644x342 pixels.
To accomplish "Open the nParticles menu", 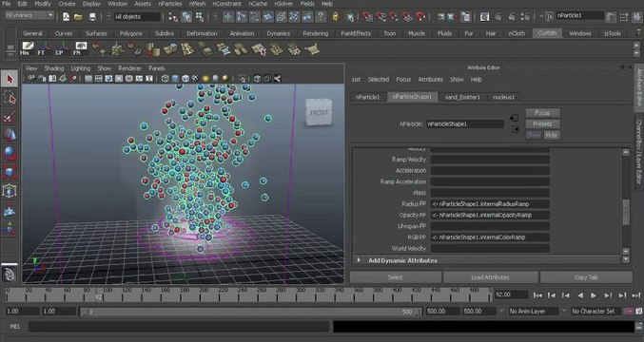I will [170, 4].
